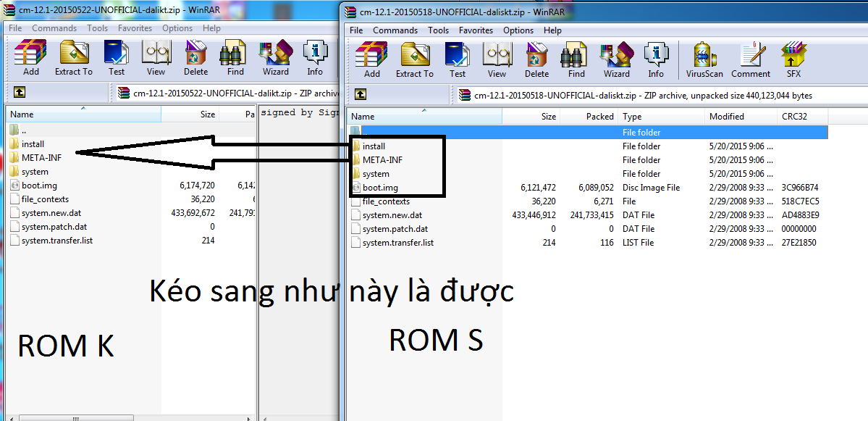Screen dimensions: 868x421
Task: Select system folder in right window
Action: point(370,174)
